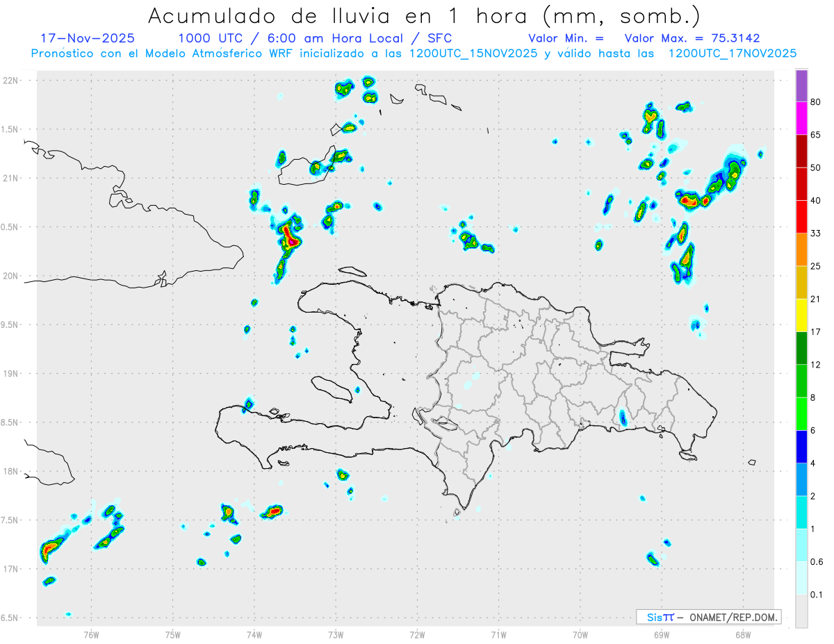
Task: Pick the light blue 2–4 colorbar segment
Action: coord(801,479)
